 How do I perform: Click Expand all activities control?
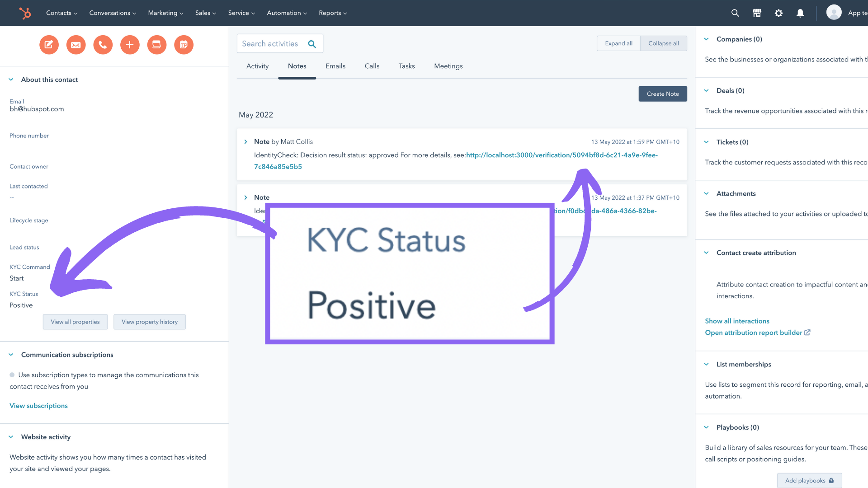point(618,43)
